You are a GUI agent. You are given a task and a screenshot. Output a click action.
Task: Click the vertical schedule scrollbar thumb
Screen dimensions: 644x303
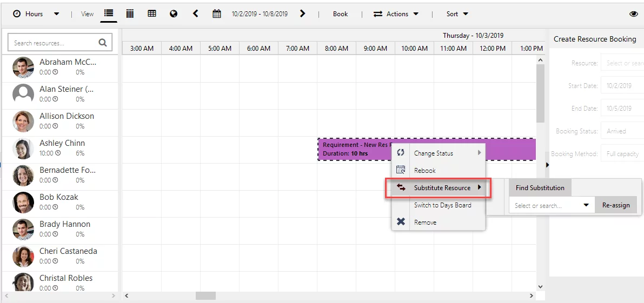click(540, 93)
